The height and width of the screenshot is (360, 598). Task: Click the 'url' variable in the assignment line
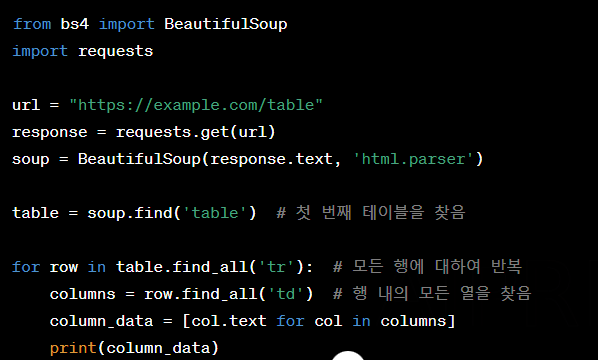(26, 105)
